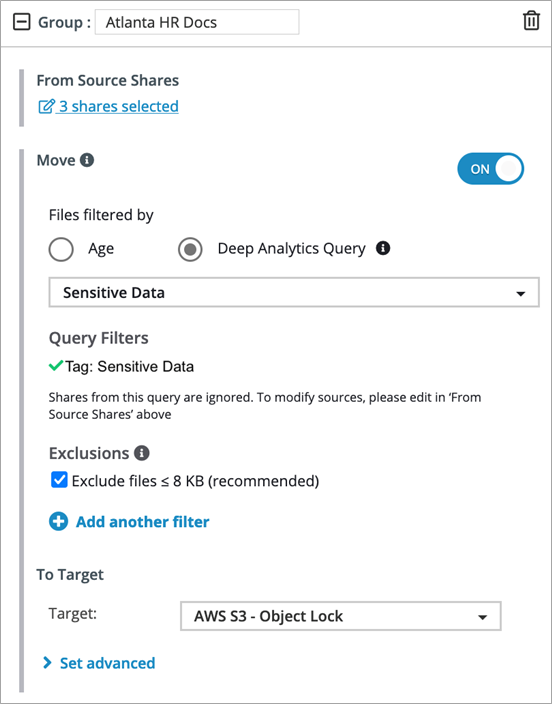Click Add another filter
The image size is (552, 704).
(x=142, y=522)
